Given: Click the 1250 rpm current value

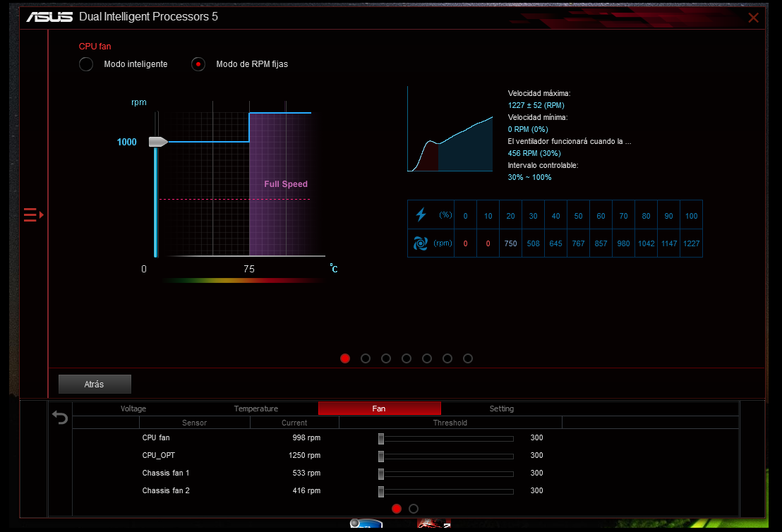Looking at the screenshot, I should [305, 455].
